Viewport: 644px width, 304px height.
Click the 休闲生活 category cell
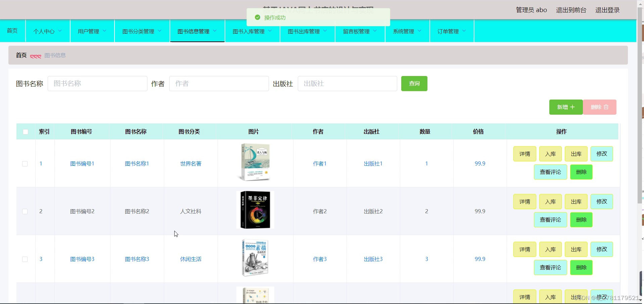191,259
